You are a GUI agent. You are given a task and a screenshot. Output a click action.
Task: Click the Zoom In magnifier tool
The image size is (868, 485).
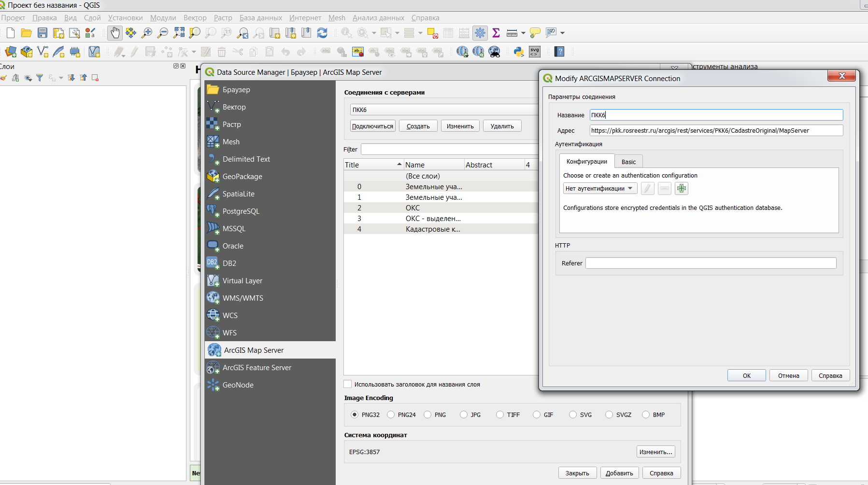click(x=147, y=33)
